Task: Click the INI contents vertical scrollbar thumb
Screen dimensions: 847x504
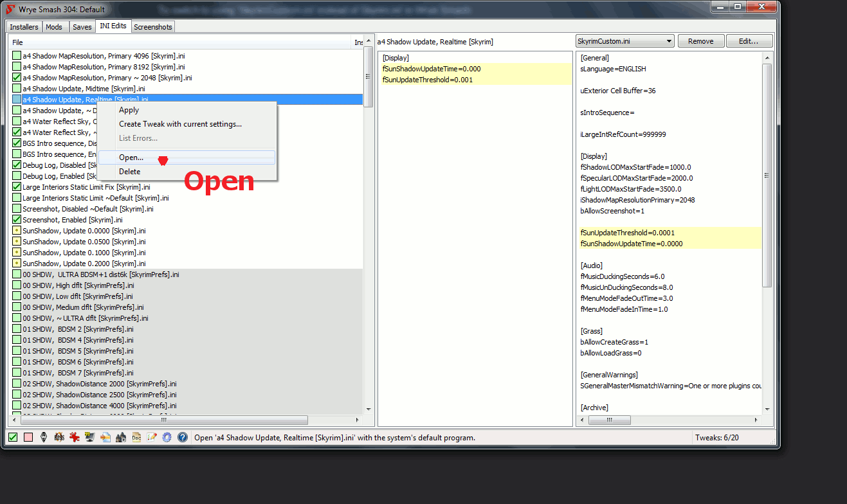Action: pyautogui.click(x=767, y=175)
